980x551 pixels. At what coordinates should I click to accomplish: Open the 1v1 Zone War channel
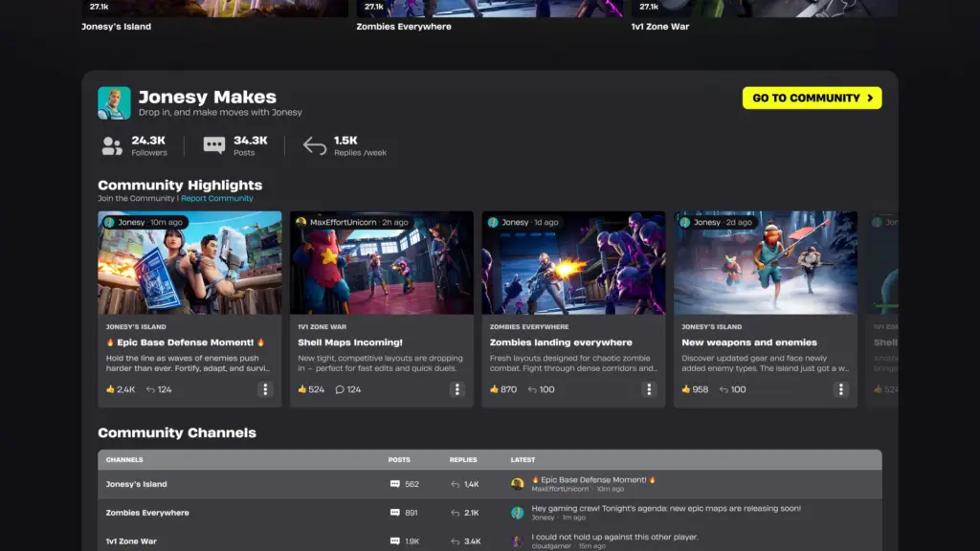(131, 541)
